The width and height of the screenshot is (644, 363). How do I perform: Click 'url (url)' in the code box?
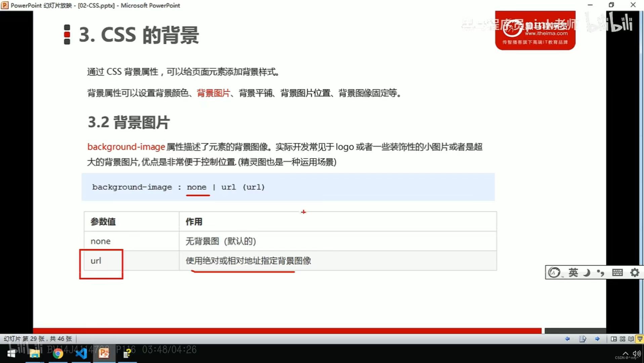tap(243, 187)
